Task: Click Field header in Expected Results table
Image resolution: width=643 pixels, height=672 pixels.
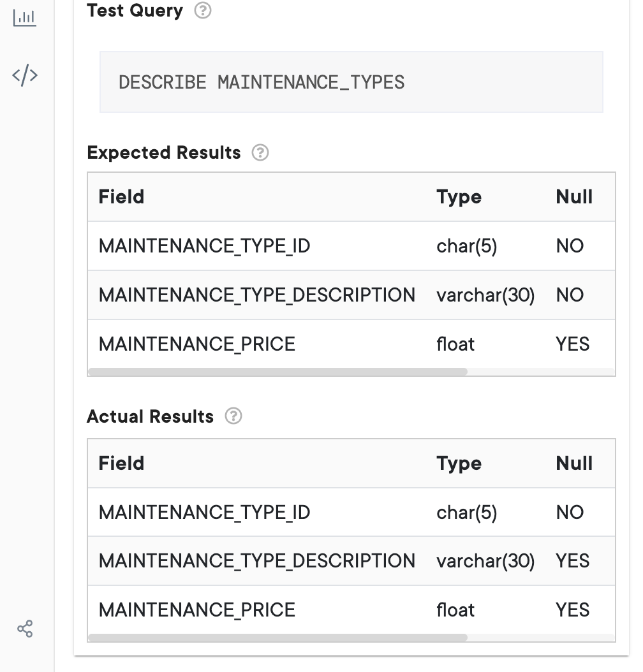Action: [121, 197]
